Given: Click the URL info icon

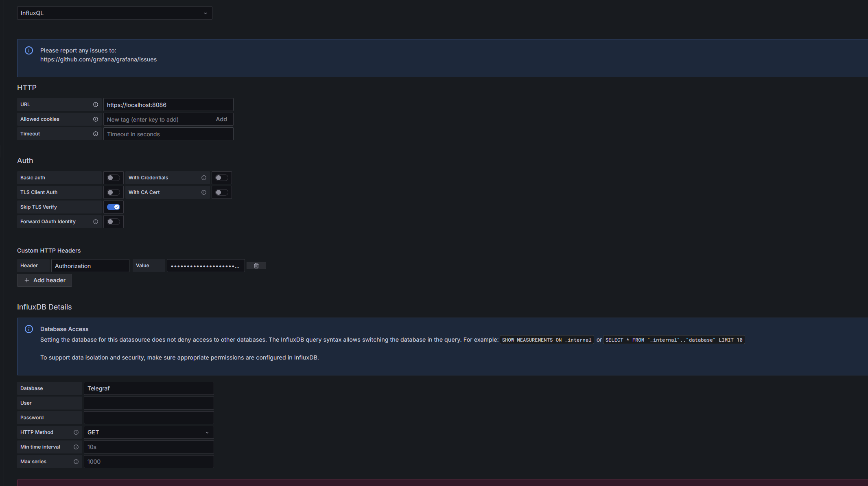Looking at the screenshot, I should click(96, 105).
